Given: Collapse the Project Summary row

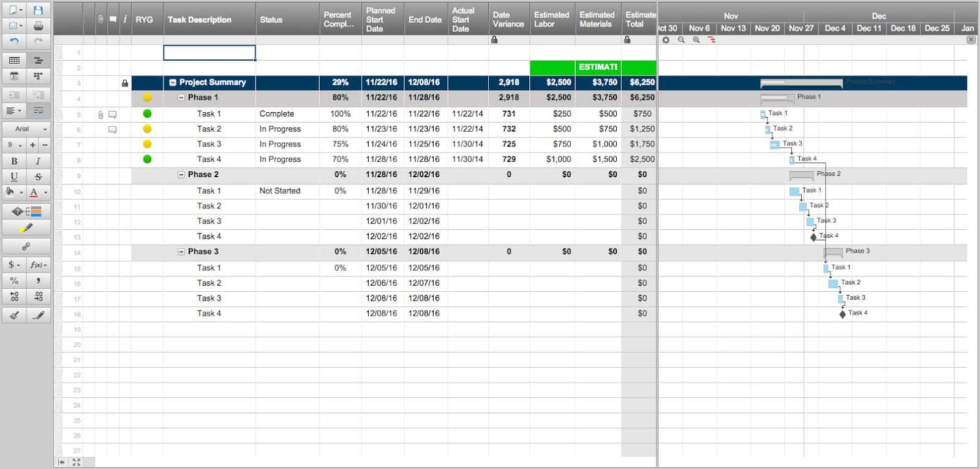Looking at the screenshot, I should tap(173, 82).
